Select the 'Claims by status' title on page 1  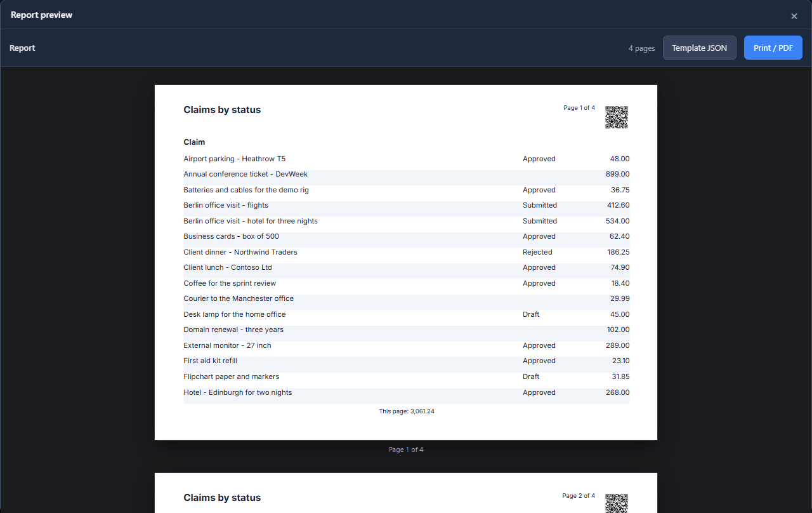(222, 110)
